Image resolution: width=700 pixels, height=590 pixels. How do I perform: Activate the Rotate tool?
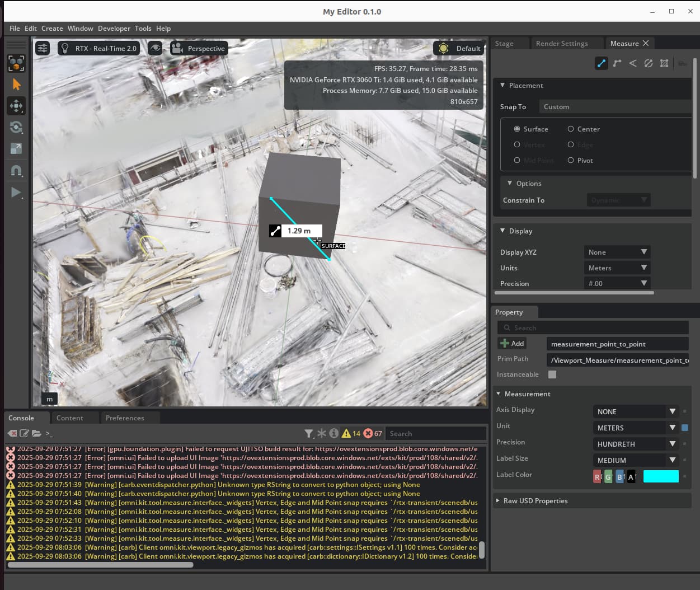(x=16, y=127)
